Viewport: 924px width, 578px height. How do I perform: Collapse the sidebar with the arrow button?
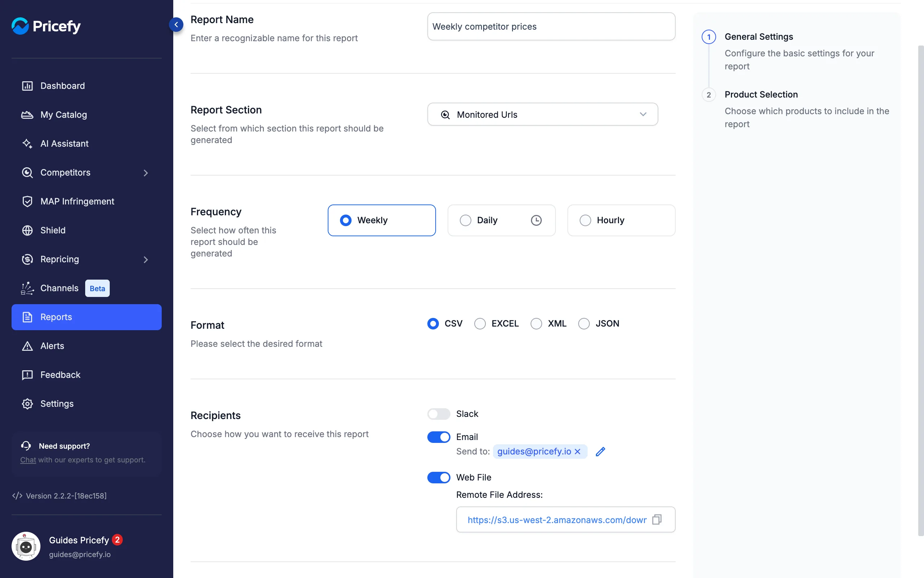coord(176,25)
